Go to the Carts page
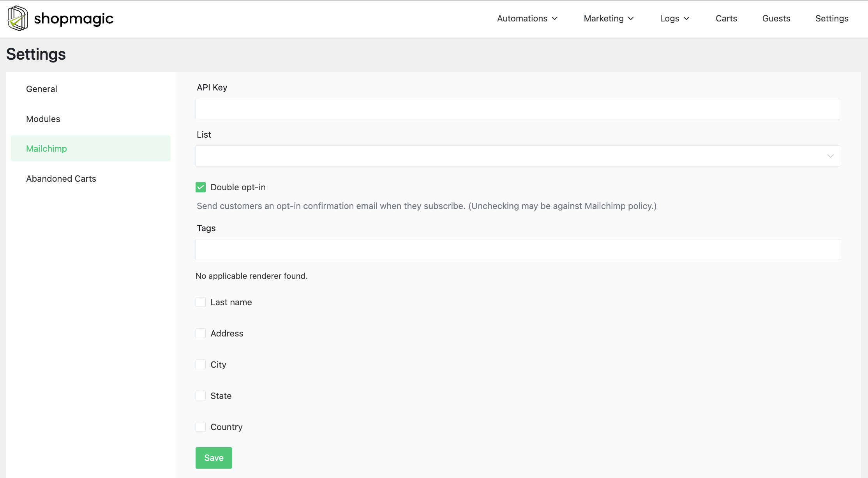This screenshot has height=478, width=868. click(726, 18)
